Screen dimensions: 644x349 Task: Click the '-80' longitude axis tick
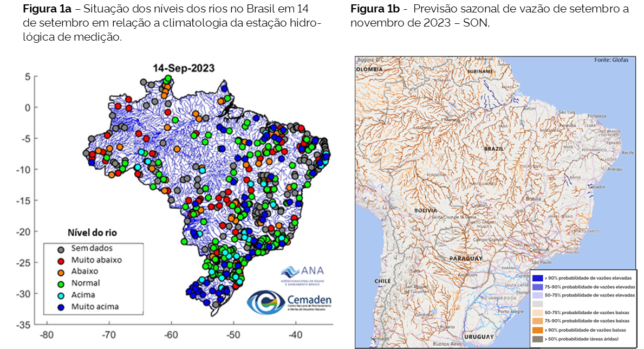46,335
